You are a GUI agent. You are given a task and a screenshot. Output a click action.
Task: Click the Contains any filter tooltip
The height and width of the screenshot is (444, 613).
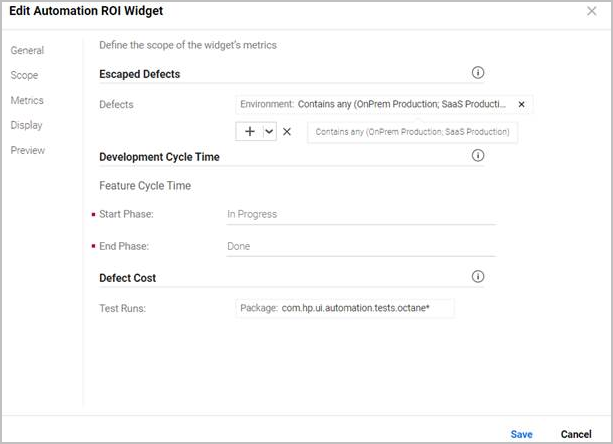coord(412,132)
